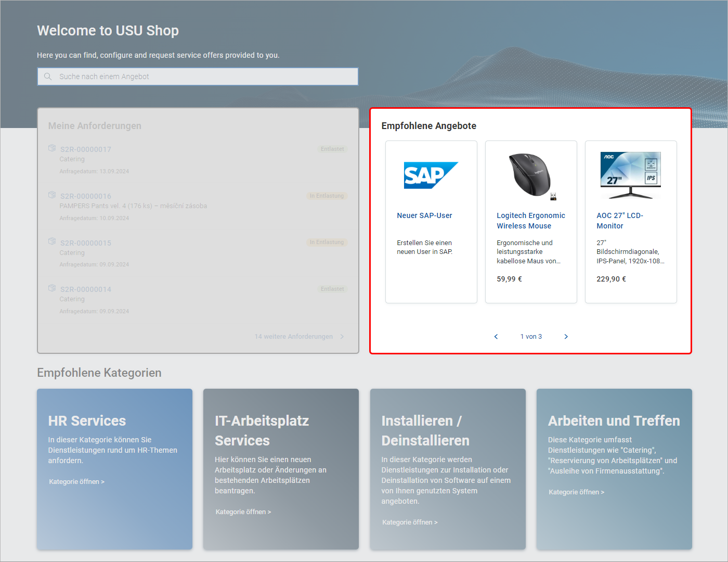Expand 14 weitere Anforderungen chevron
This screenshot has height=562, width=728.
(x=342, y=337)
